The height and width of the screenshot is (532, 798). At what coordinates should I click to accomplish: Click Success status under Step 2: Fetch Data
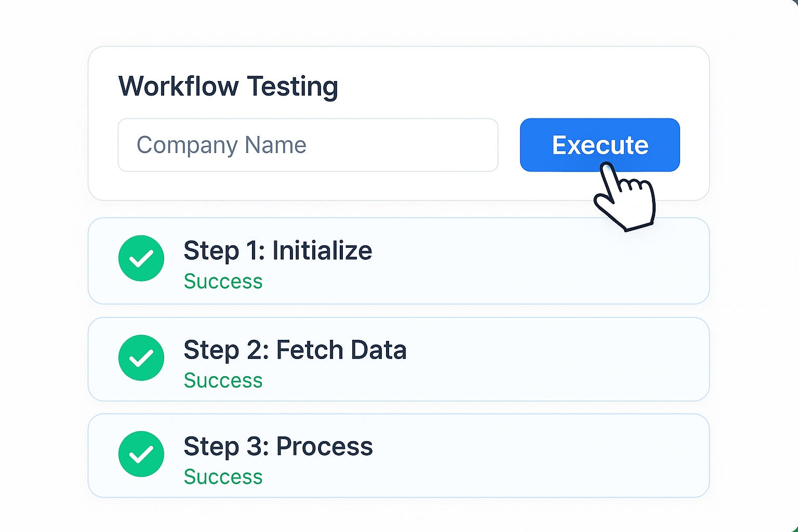tap(223, 380)
